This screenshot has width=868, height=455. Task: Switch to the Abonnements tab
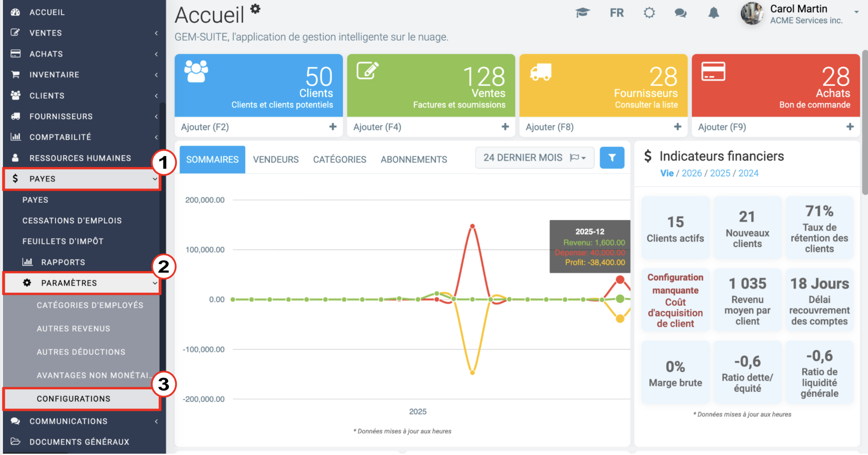coord(414,159)
